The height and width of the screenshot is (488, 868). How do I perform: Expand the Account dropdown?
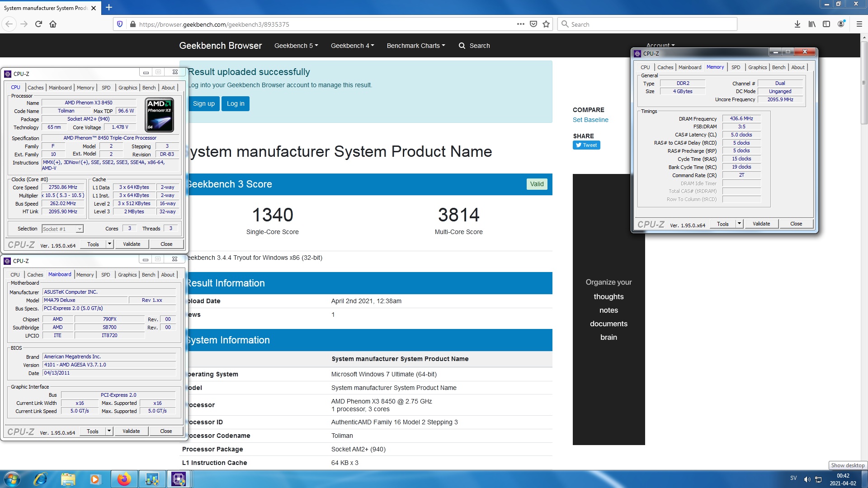click(660, 45)
